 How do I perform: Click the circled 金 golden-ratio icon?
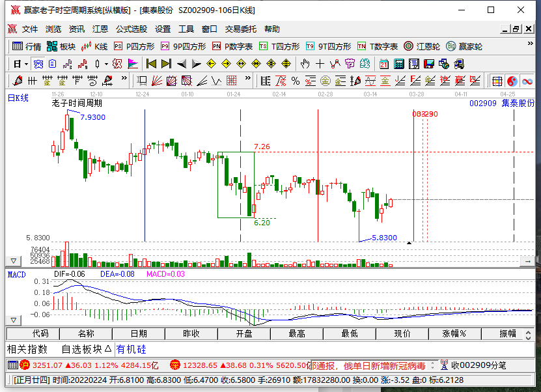coord(325,81)
